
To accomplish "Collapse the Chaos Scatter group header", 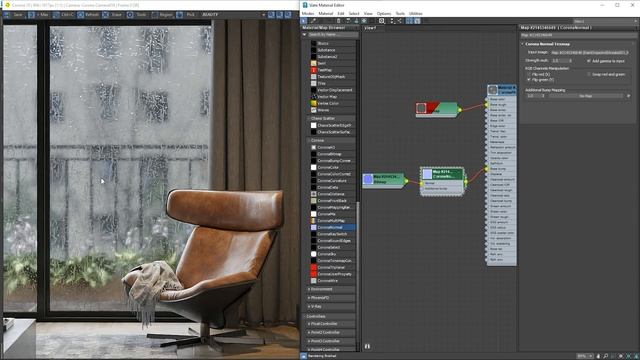I will tap(331, 118).
